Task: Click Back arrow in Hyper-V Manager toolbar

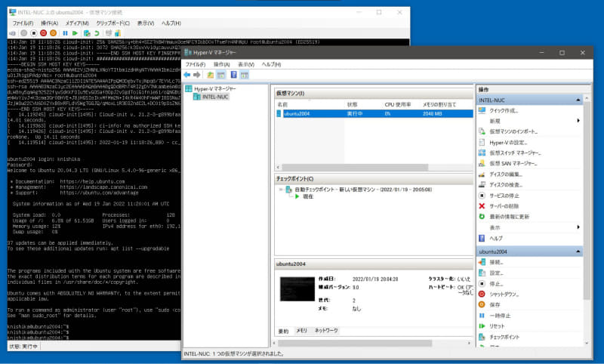Action: click(187, 75)
